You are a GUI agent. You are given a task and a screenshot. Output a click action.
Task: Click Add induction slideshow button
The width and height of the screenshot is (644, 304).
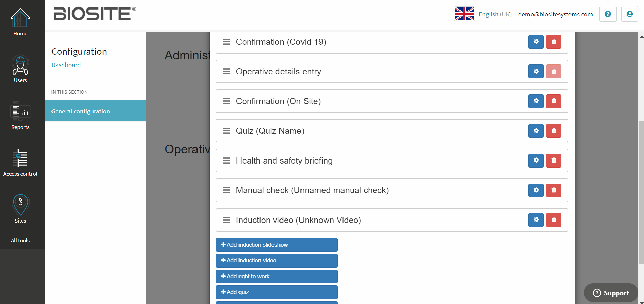pos(276,245)
